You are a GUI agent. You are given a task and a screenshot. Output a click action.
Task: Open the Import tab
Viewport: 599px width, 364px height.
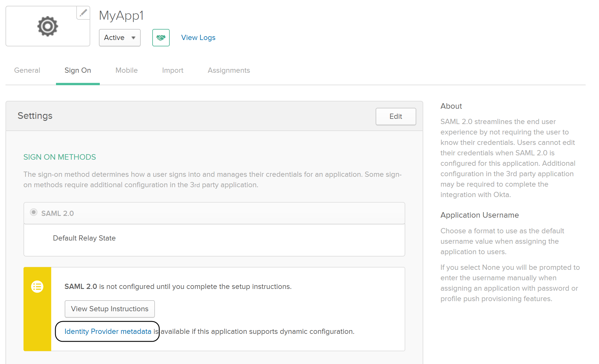(173, 70)
